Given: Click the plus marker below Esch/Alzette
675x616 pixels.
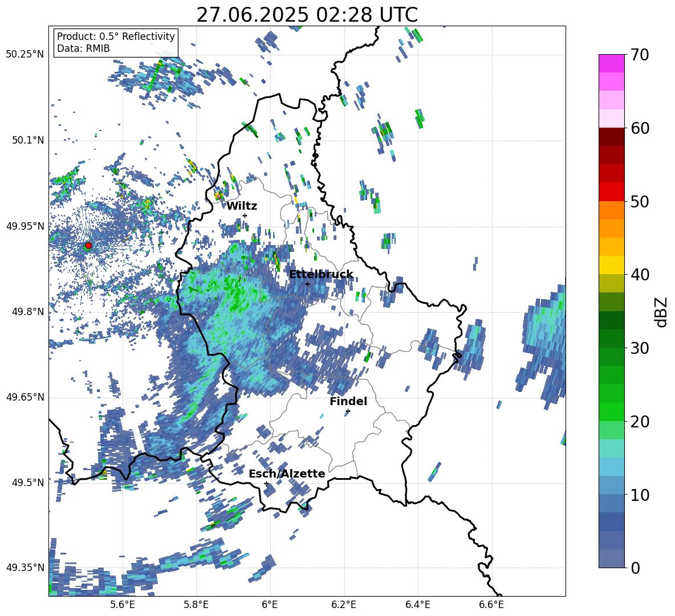Looking at the screenshot, I should tap(266, 483).
